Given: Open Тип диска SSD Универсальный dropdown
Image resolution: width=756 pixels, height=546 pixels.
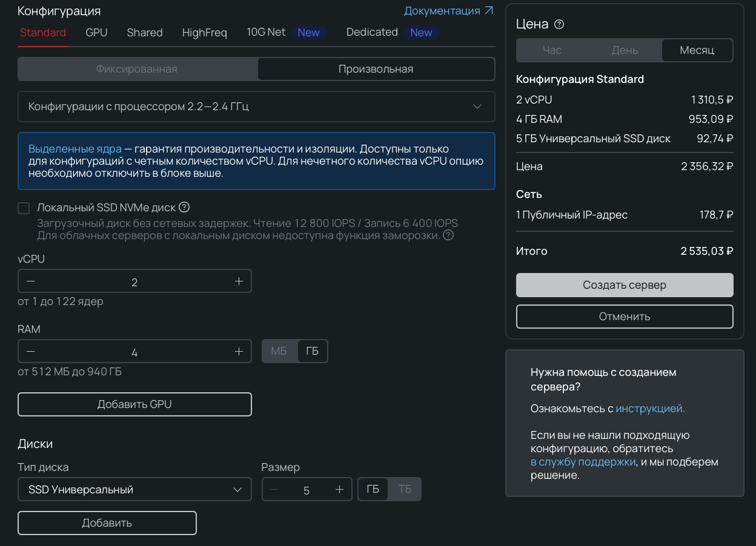Looking at the screenshot, I should tap(134, 490).
